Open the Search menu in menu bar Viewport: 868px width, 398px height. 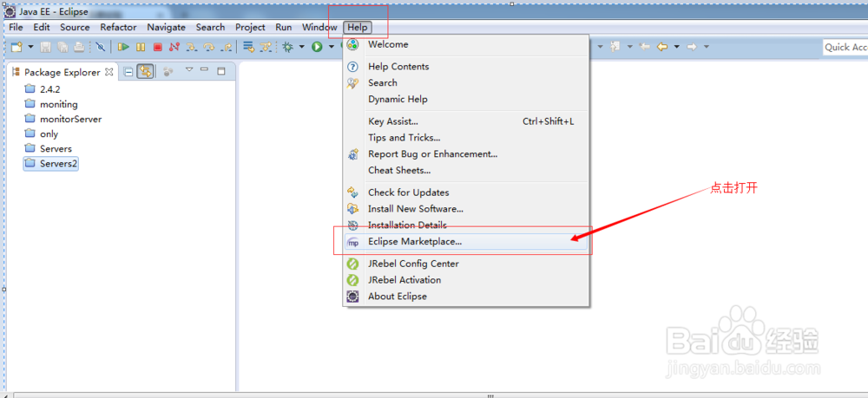(x=210, y=27)
